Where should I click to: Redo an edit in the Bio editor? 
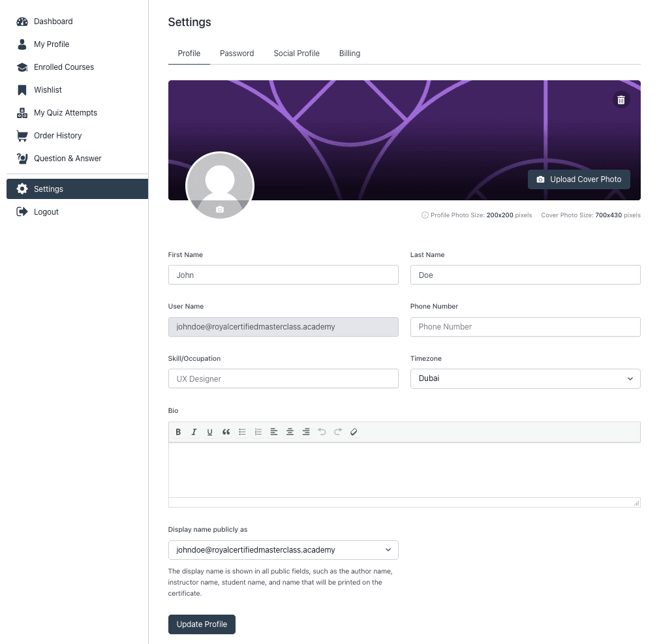[x=338, y=431]
